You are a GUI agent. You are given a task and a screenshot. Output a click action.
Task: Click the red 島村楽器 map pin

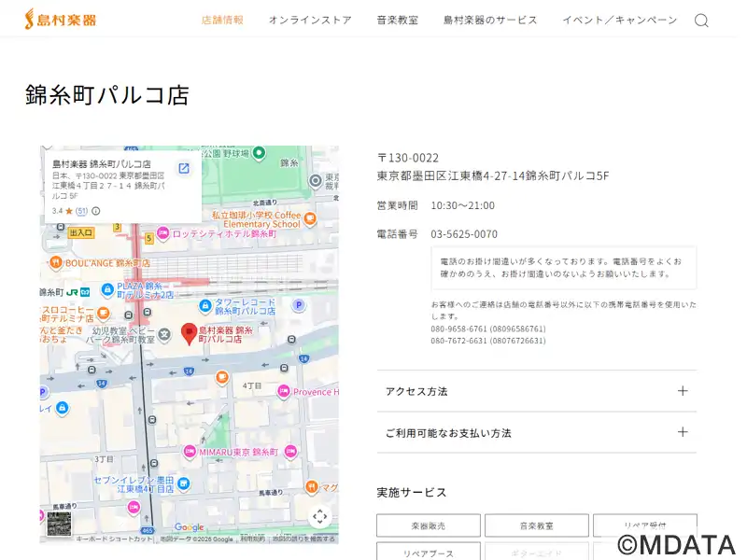tap(189, 333)
